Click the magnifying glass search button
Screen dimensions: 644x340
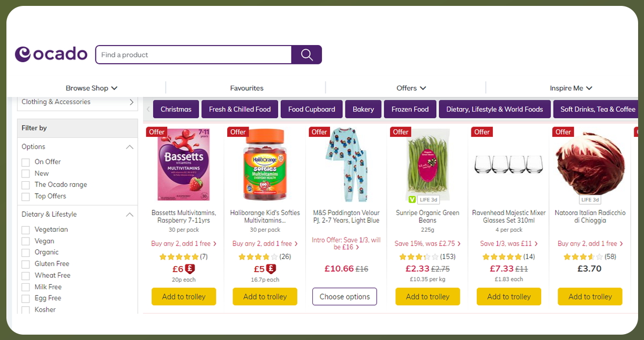tap(306, 55)
